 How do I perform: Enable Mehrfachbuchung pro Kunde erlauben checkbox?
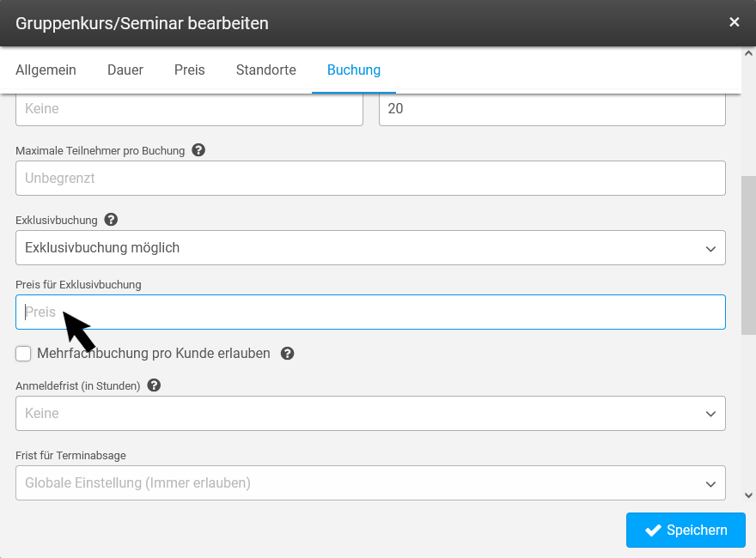(x=24, y=354)
